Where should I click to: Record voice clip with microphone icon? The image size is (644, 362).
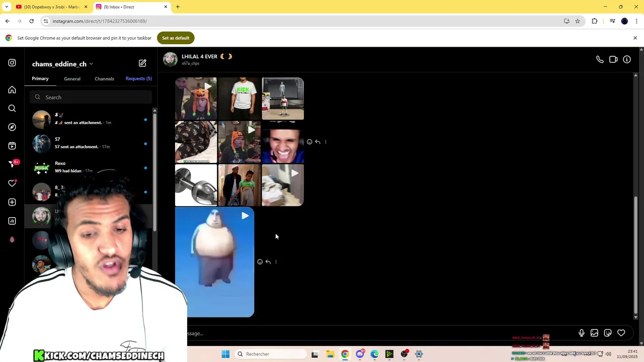point(581,333)
